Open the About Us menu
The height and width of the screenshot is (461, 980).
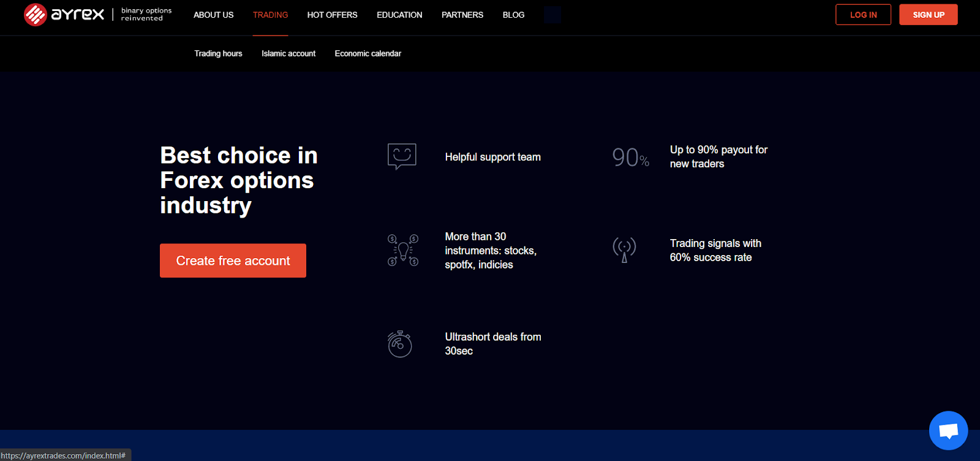point(214,15)
